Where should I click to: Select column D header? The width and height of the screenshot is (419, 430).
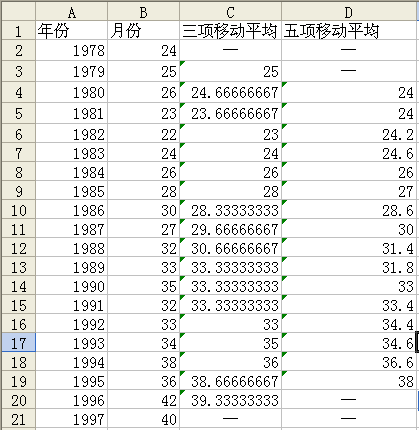coord(350,12)
